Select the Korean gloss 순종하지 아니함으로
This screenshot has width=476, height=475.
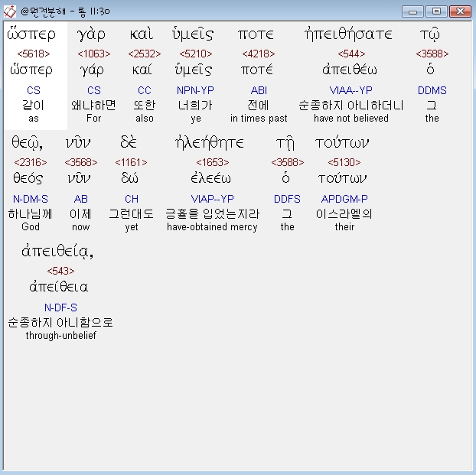point(60,322)
